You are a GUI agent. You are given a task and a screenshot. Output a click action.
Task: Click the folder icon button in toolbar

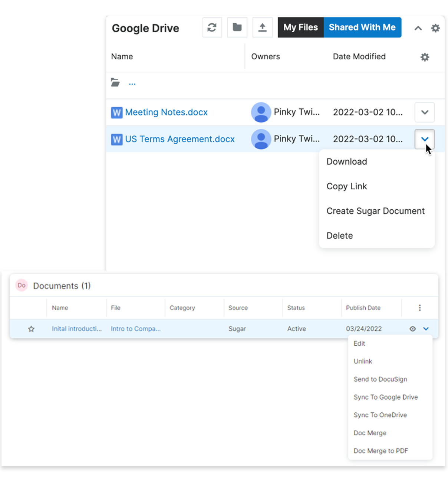point(237,27)
